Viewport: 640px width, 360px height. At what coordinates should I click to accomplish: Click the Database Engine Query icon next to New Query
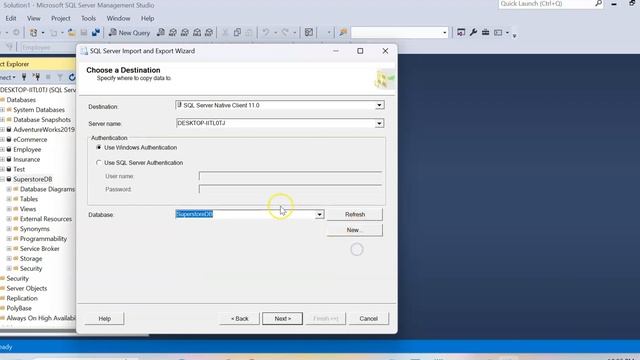161,33
